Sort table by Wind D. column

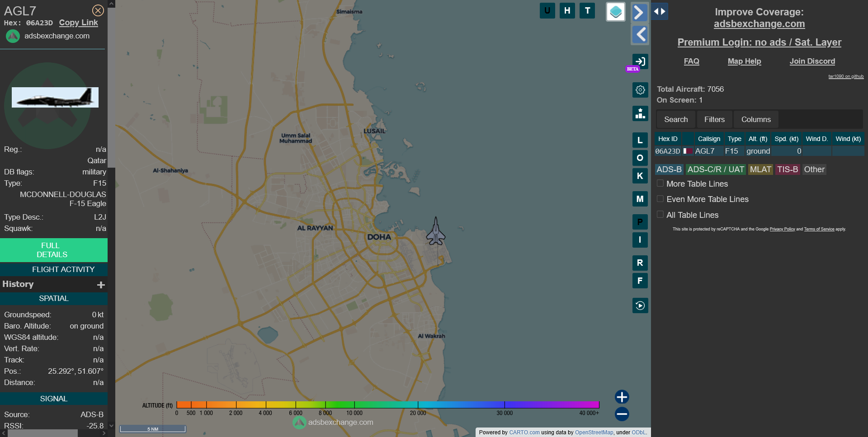click(x=816, y=139)
